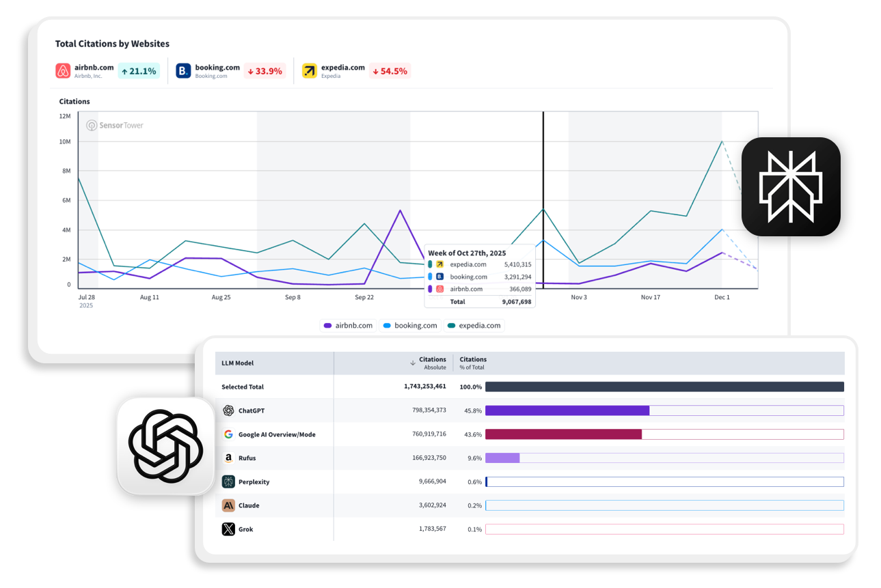Toggle the airbnb.com series in the chart legend
This screenshot has height=588, width=881.
(349, 326)
